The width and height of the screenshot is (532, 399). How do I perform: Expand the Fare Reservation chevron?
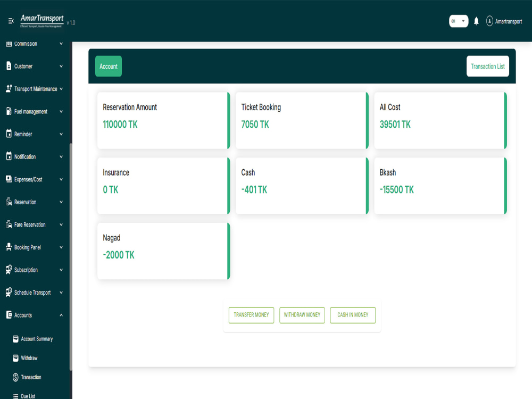[x=61, y=225]
